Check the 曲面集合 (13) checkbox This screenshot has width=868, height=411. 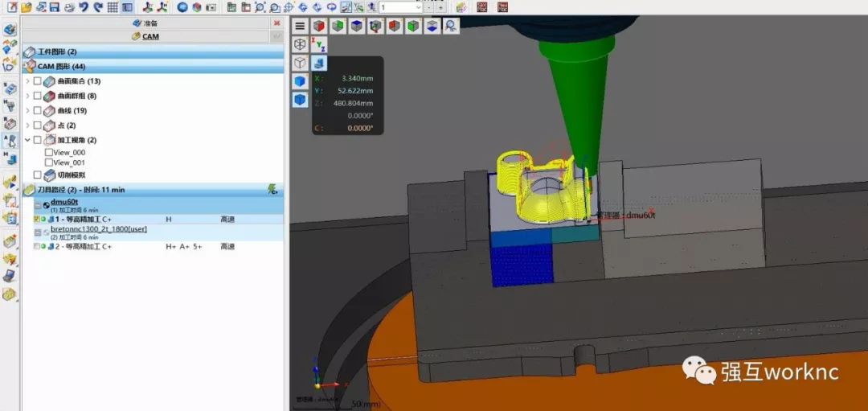point(37,81)
